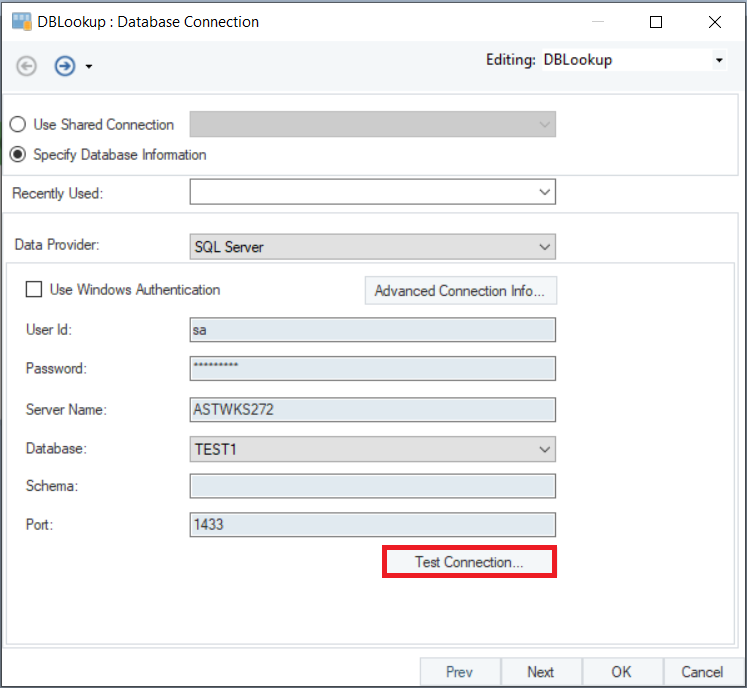Click the forward navigation arrow icon
Viewport: 747px width, 688px height.
point(65,66)
